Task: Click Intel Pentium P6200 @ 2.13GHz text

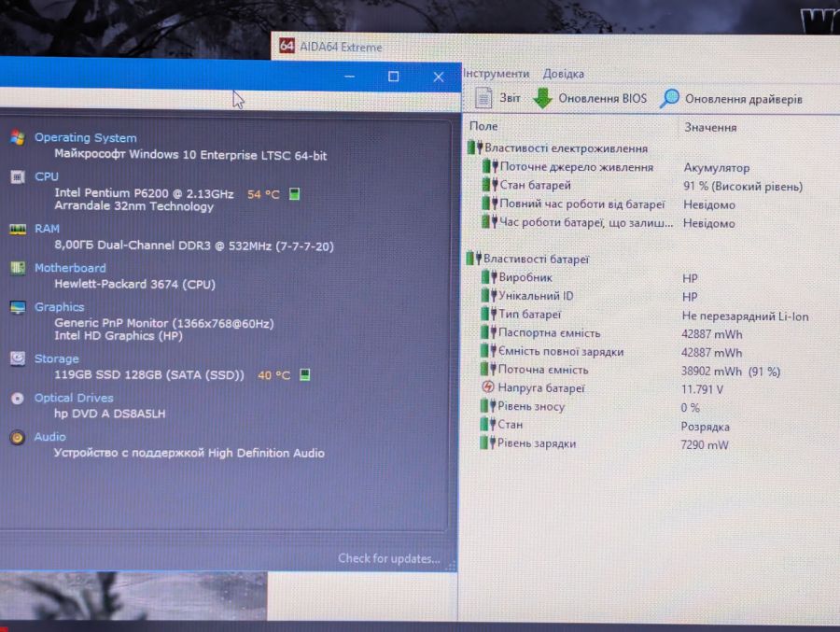Action: click(x=144, y=193)
